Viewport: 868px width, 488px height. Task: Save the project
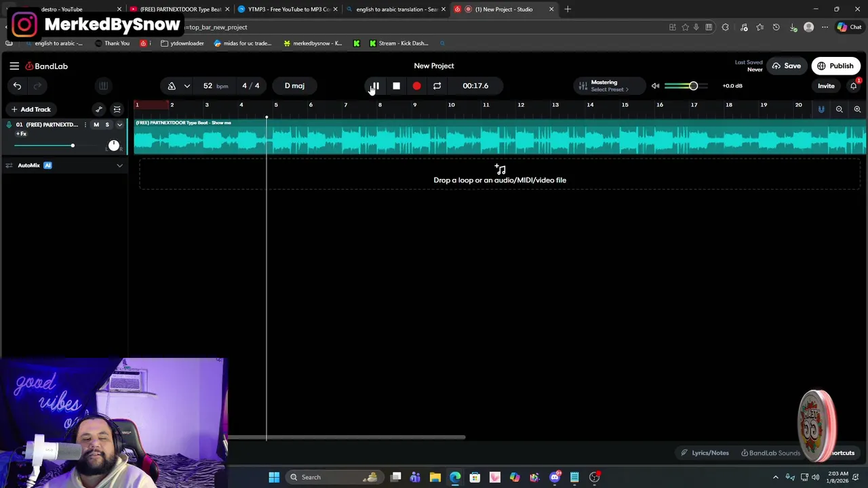coord(786,66)
